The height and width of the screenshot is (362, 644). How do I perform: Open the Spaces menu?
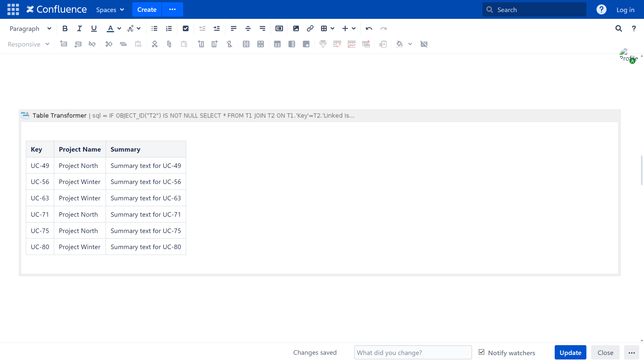point(110,10)
